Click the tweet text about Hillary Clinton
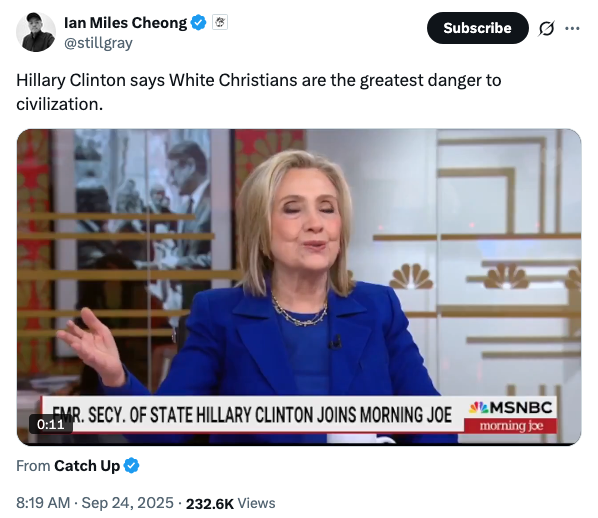 tap(259, 92)
